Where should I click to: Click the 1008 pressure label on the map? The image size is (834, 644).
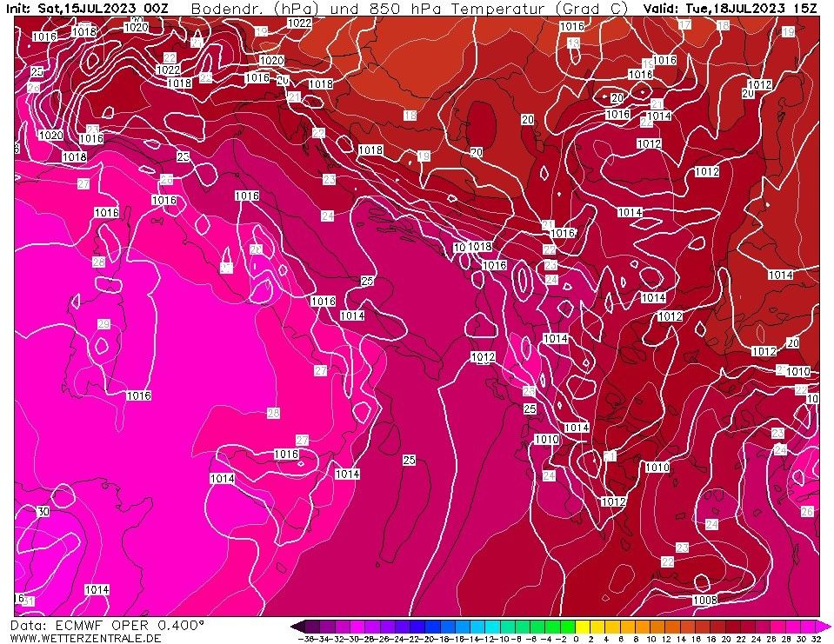(x=704, y=600)
